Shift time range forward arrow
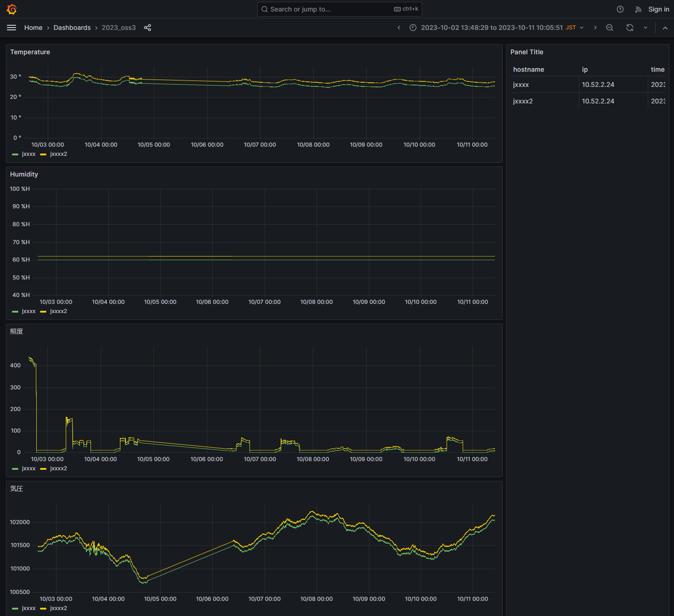This screenshot has height=616, width=674. point(595,28)
